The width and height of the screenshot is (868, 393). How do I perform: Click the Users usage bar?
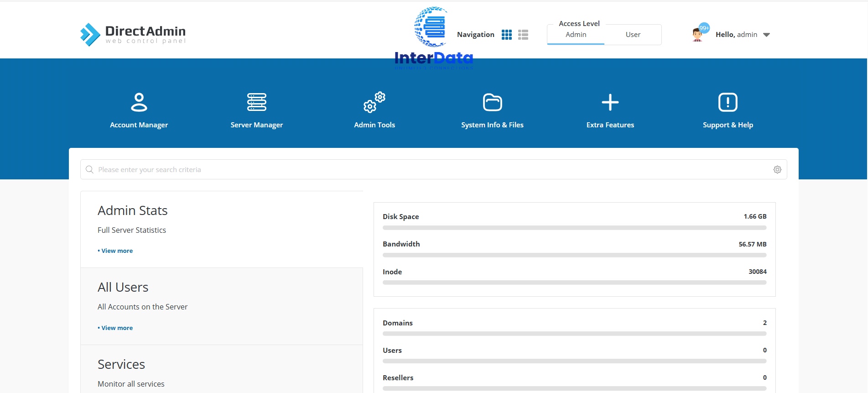click(x=574, y=361)
